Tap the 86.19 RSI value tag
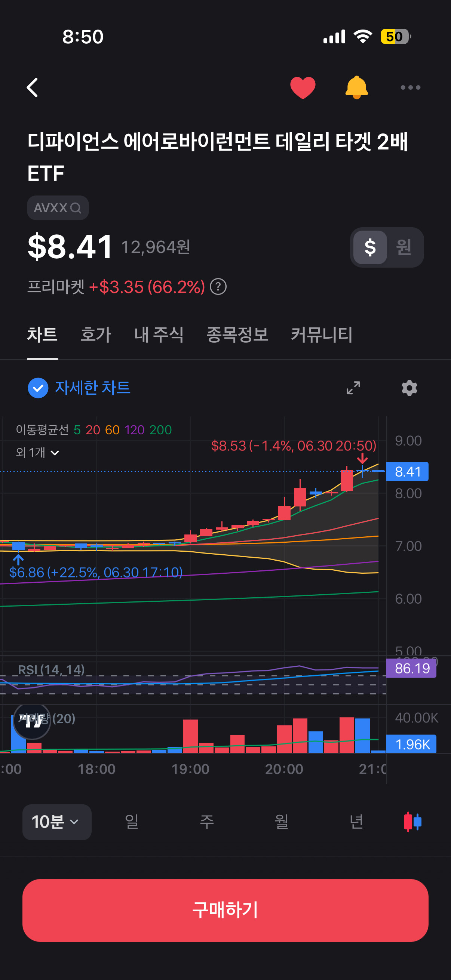 point(411,668)
